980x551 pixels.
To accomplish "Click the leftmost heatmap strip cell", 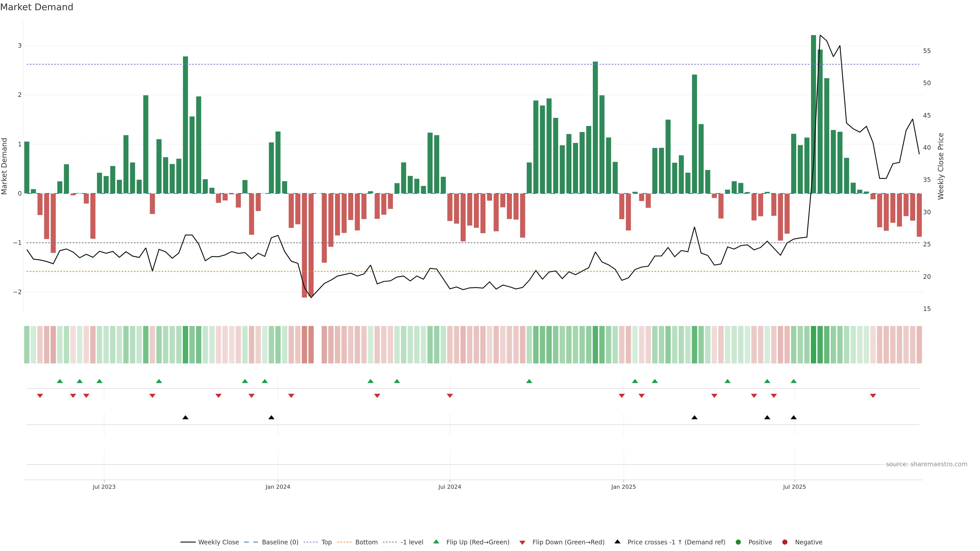I will click(27, 345).
